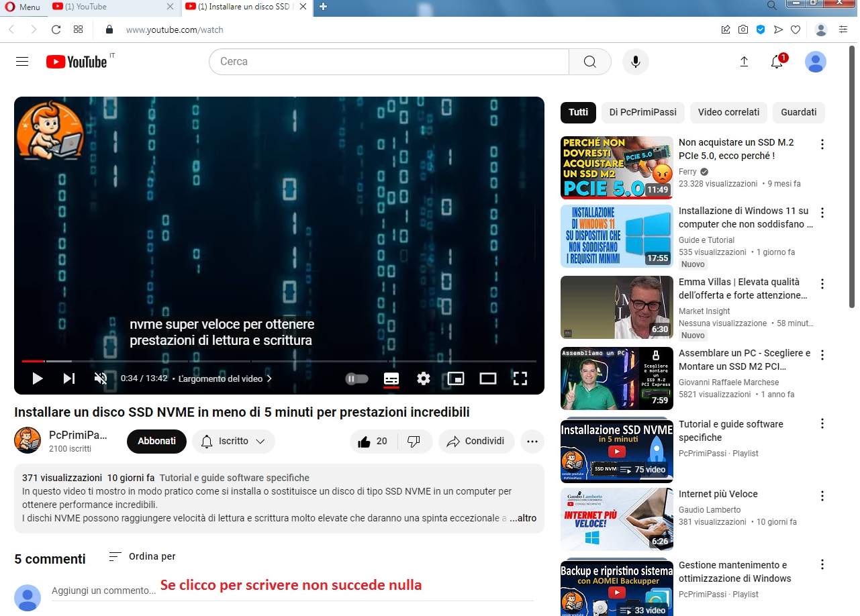This screenshot has width=860, height=616.
Task: Expand the video chapter 'L'argomento del video'
Action: coord(226,378)
